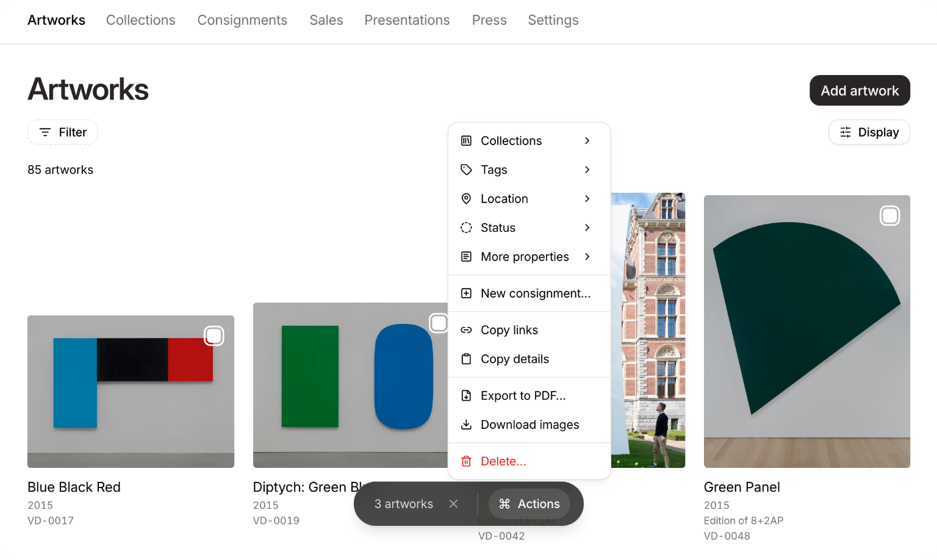Click the Tags label icon
Image resolution: width=937 pixels, height=560 pixels.
[466, 170]
